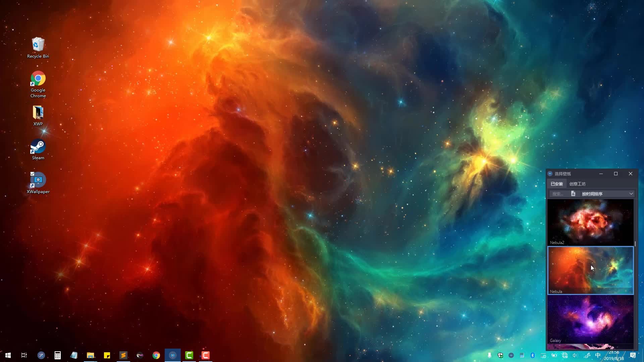Open Sublime Text from the taskbar
Screen dimensions: 644x362
pos(123,355)
